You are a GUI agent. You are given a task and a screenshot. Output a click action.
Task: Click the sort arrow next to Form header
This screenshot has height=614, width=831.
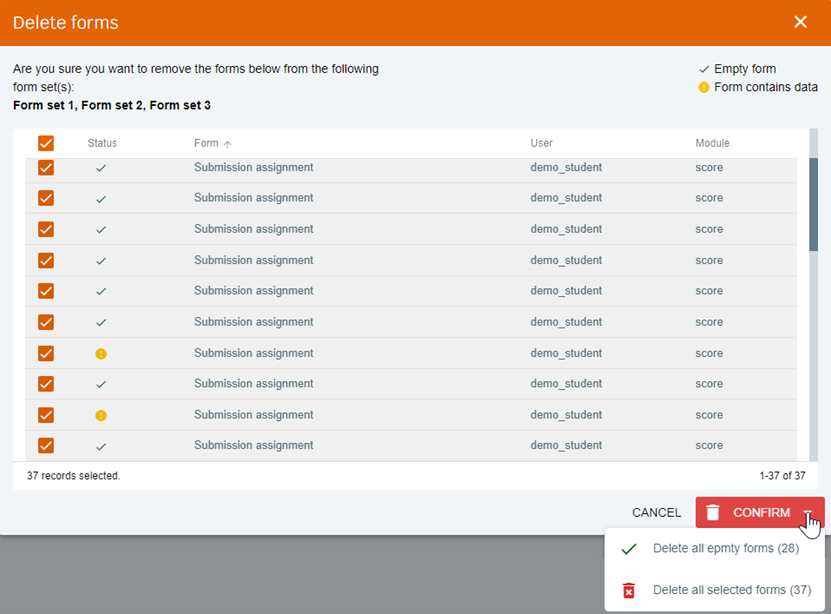tap(227, 144)
